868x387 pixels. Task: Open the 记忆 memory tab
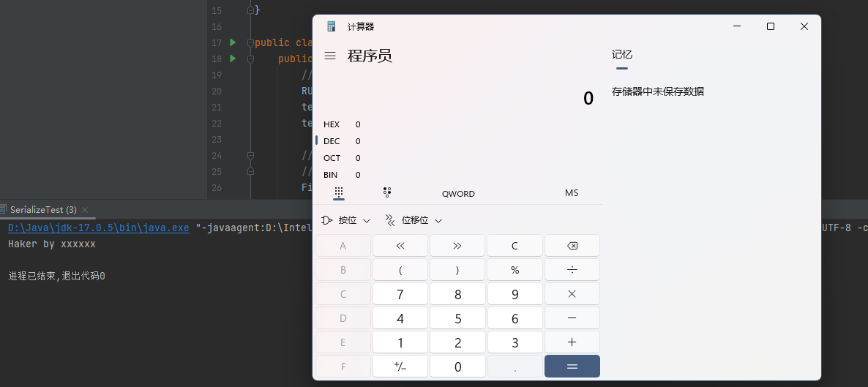tap(621, 55)
